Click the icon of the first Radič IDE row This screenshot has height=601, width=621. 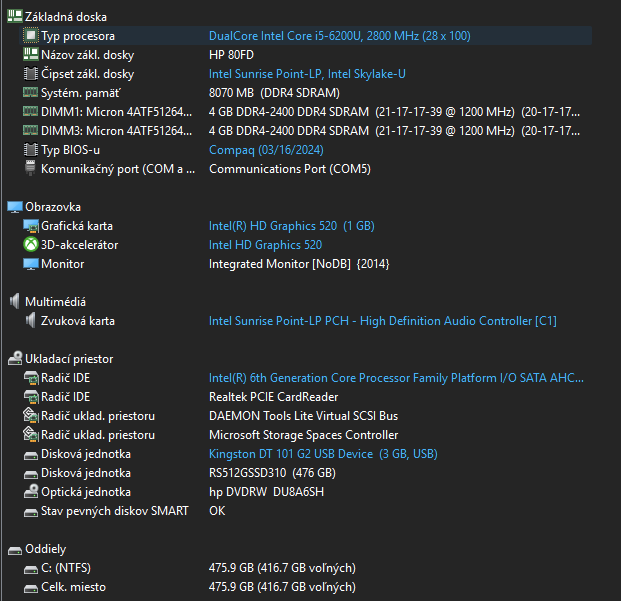click(x=30, y=378)
